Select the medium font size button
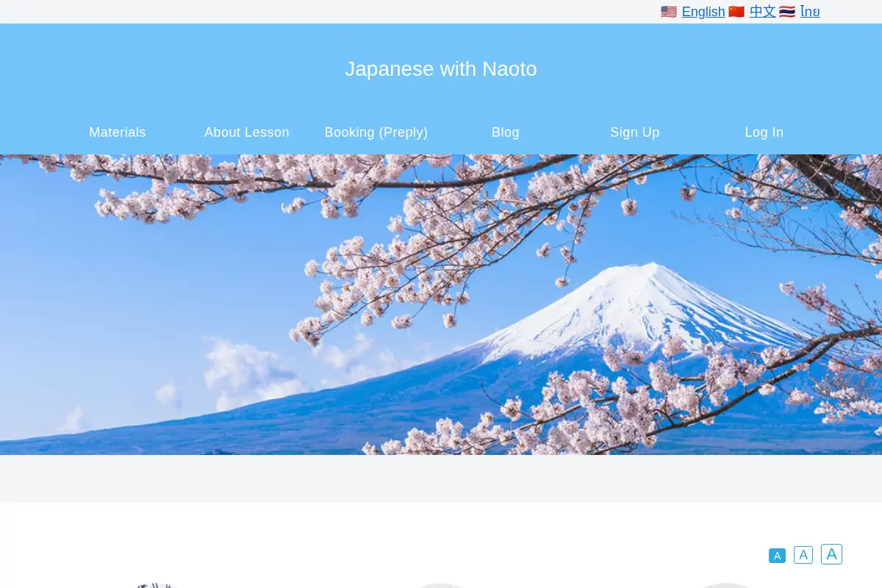The image size is (882, 588). point(803,555)
